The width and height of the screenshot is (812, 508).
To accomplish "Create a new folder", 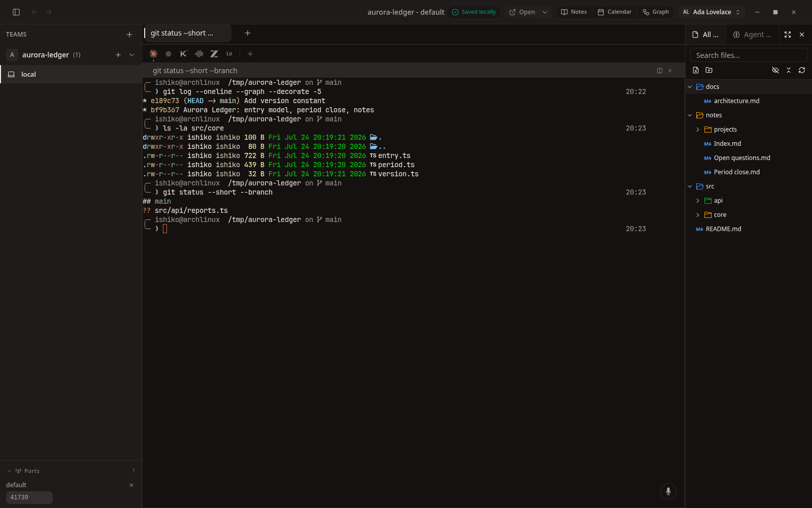I will pos(709,70).
